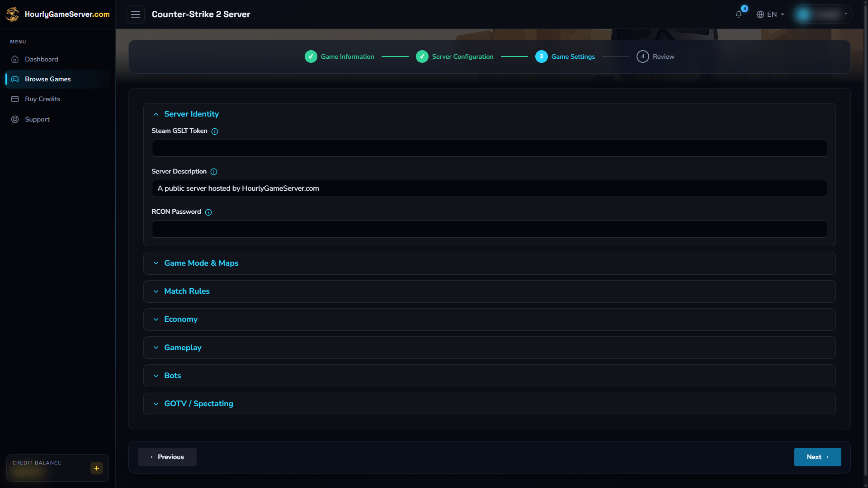Image resolution: width=868 pixels, height=488 pixels.
Task: Open the notifications bell
Action: 739,14
